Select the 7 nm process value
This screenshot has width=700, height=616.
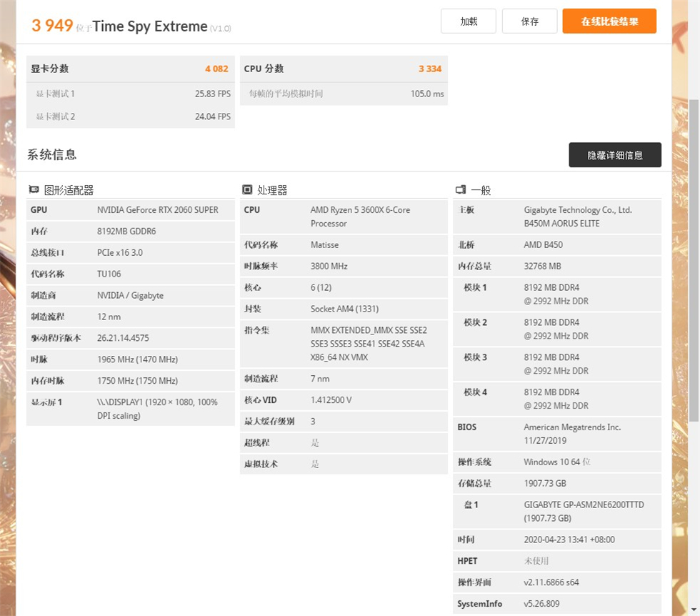point(320,379)
